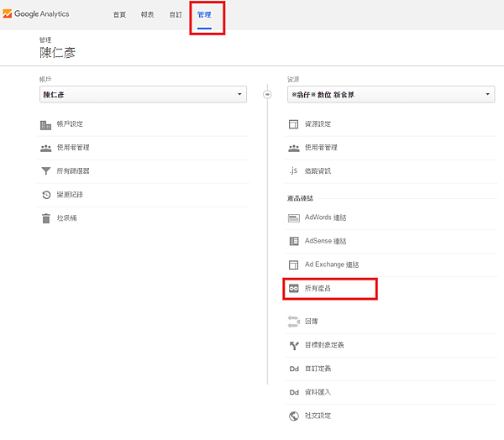Switch to the 報表 tab
504x440 pixels.
click(x=147, y=15)
